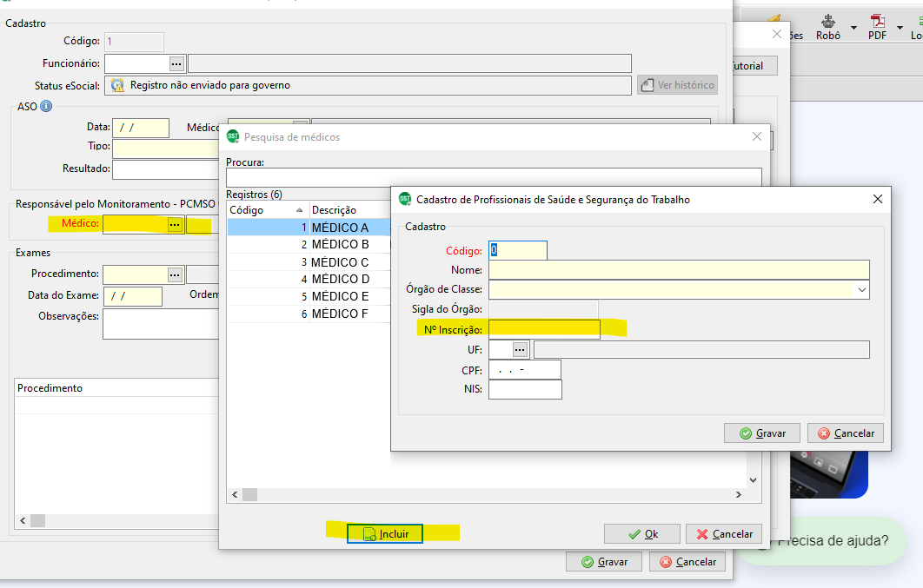This screenshot has width=923, height=588.
Task: Open Médico lookup ellipsis under Responsável pelo Monitoramento
Action: coord(175,225)
